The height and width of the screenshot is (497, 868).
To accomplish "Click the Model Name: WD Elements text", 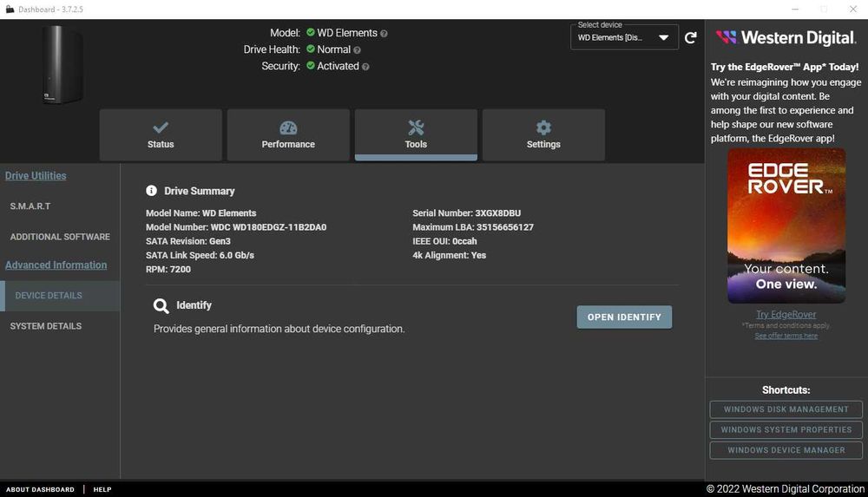I will (201, 213).
